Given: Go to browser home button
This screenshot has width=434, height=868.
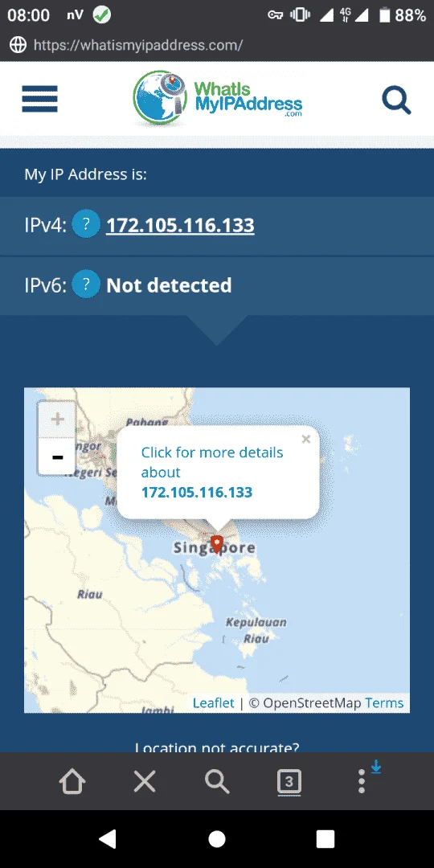Looking at the screenshot, I should [x=72, y=782].
